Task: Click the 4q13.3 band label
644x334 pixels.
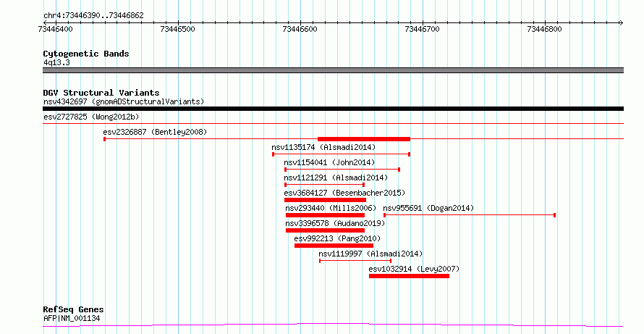Action: coord(56,62)
